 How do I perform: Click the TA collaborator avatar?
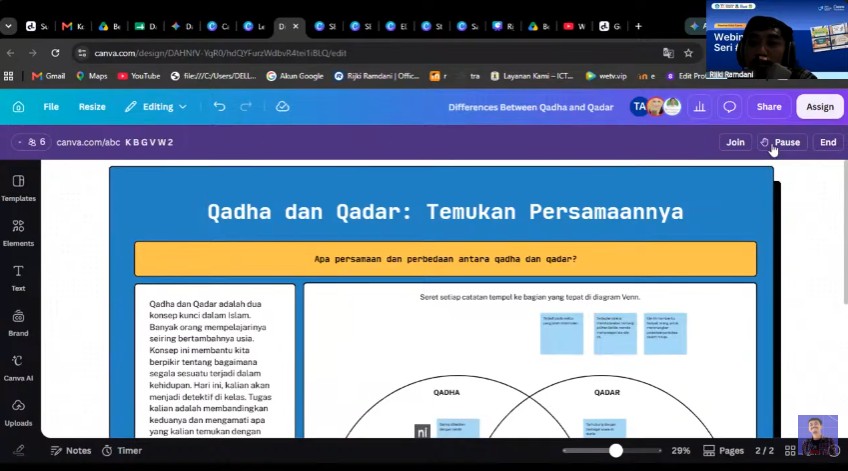point(639,107)
